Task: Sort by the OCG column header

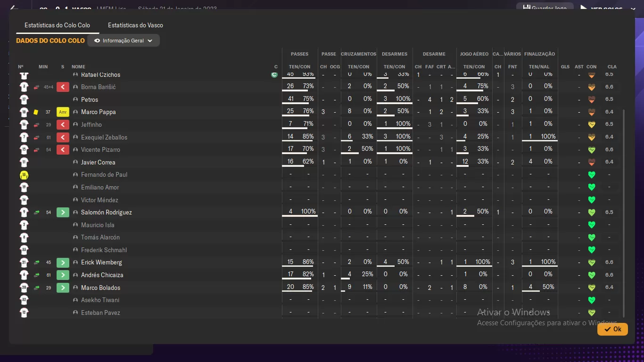Action: click(x=335, y=67)
